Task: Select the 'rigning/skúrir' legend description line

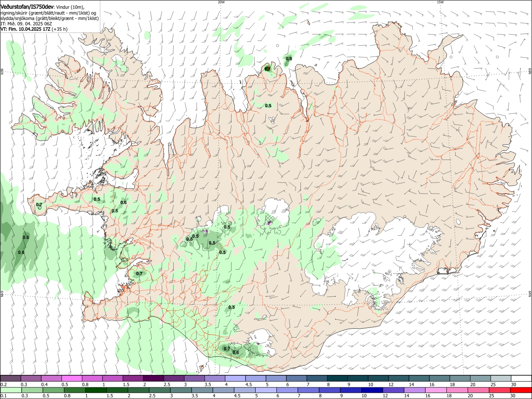Action: pyautogui.click(x=48, y=13)
